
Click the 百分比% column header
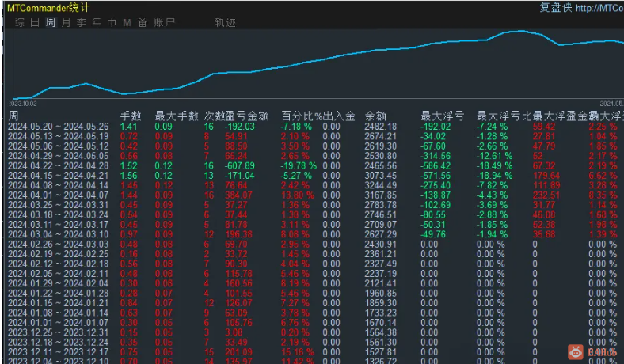(302, 116)
